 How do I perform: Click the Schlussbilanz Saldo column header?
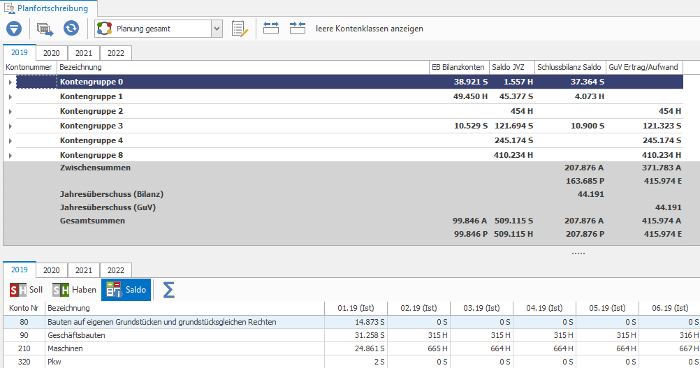pyautogui.click(x=569, y=67)
